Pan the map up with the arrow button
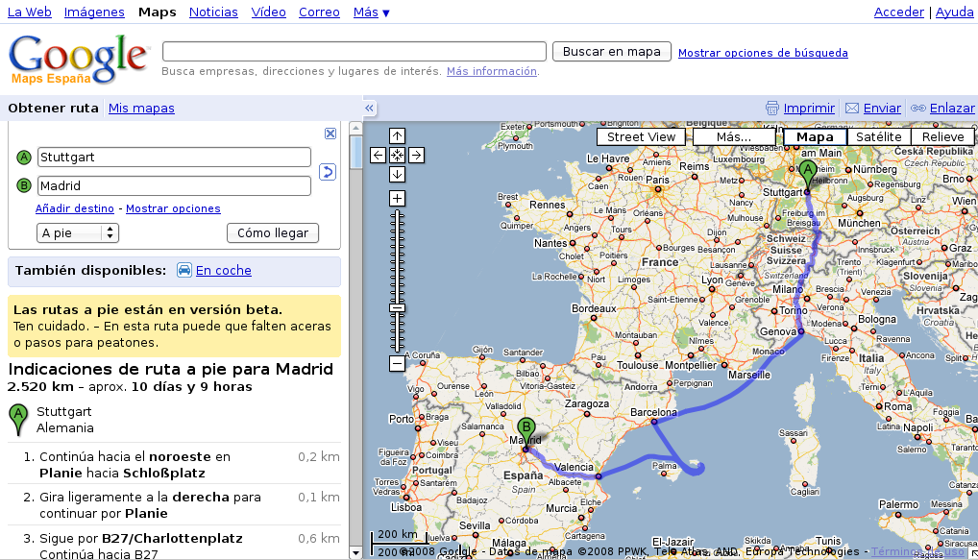The height and width of the screenshot is (560, 978). click(x=397, y=136)
